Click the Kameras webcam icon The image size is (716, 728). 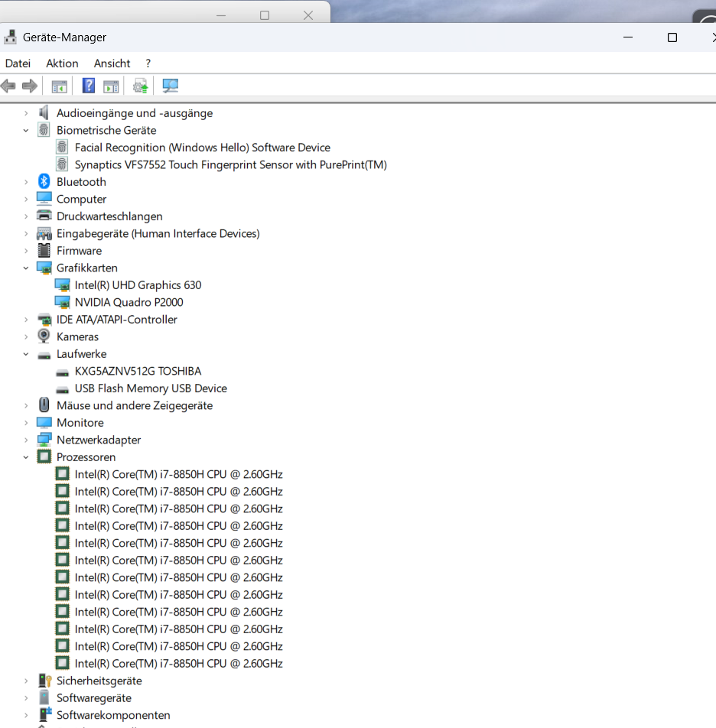point(44,336)
